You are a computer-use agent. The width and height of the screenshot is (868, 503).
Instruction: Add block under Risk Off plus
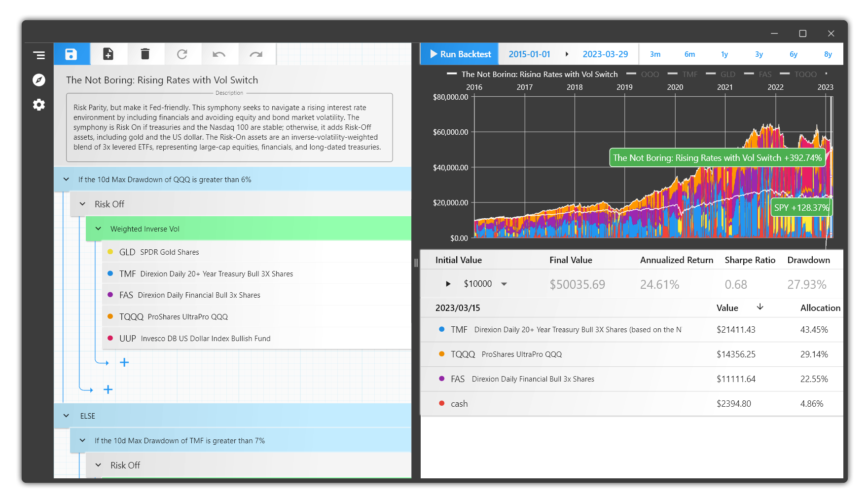108,389
